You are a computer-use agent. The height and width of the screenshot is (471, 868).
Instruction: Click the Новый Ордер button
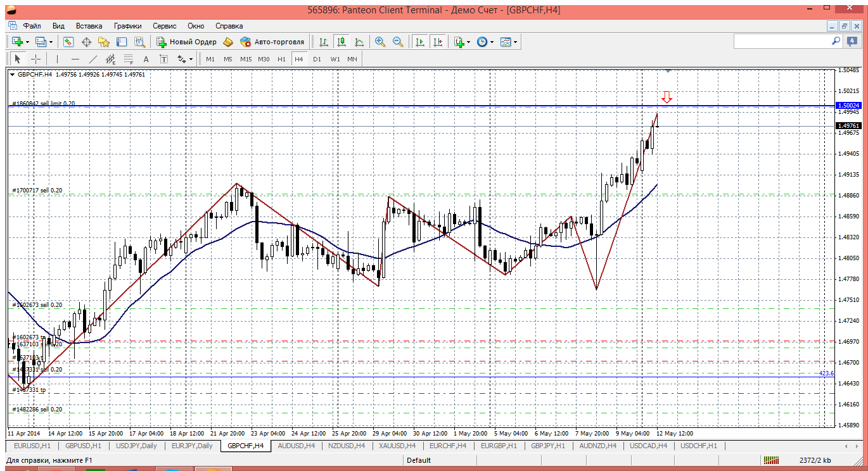tap(187, 42)
